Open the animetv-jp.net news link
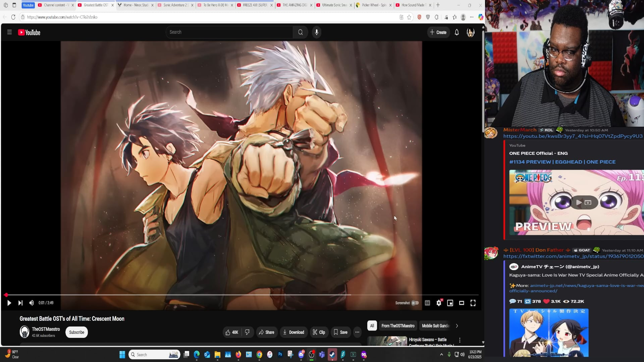This screenshot has width=644, height=362. 577,288
